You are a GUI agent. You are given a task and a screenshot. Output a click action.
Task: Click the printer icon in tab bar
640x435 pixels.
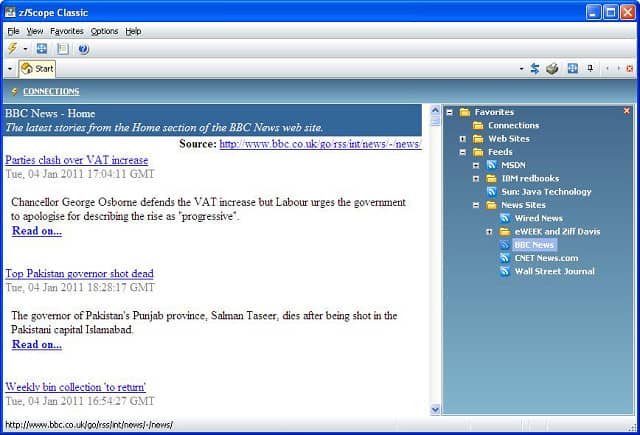tap(552, 69)
